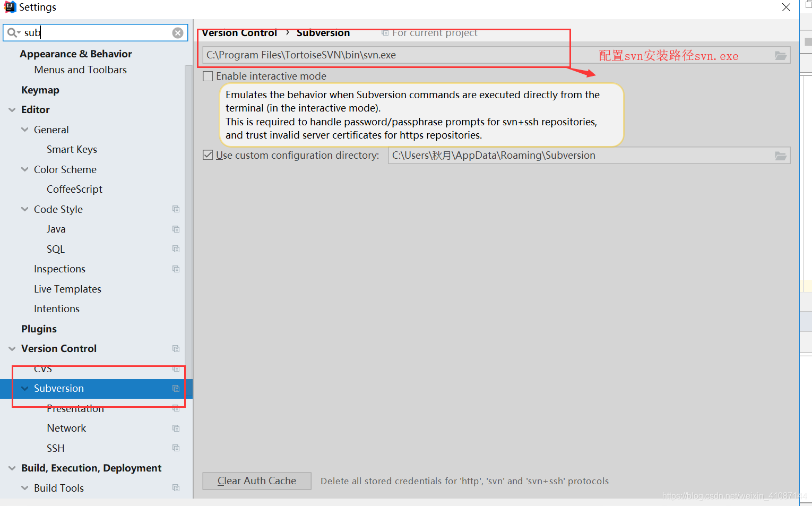The height and width of the screenshot is (506, 812).
Task: Click the project-level icon next to Version Control
Action: (x=176, y=349)
